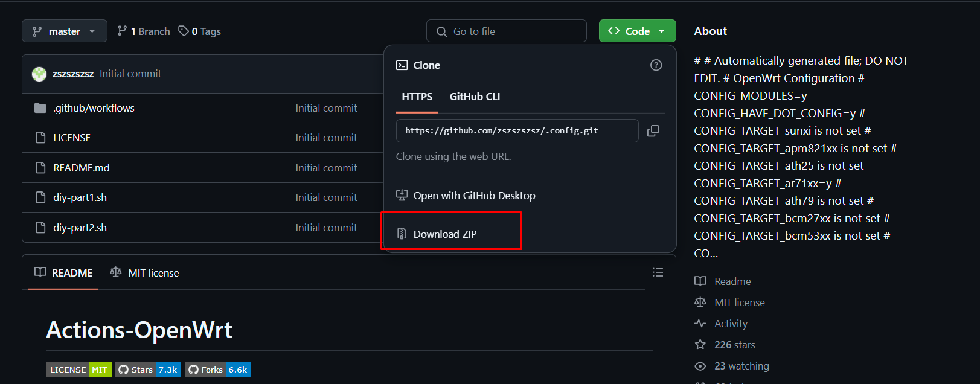Click the Stars 7.3k badge
980x384 pixels.
(x=148, y=370)
